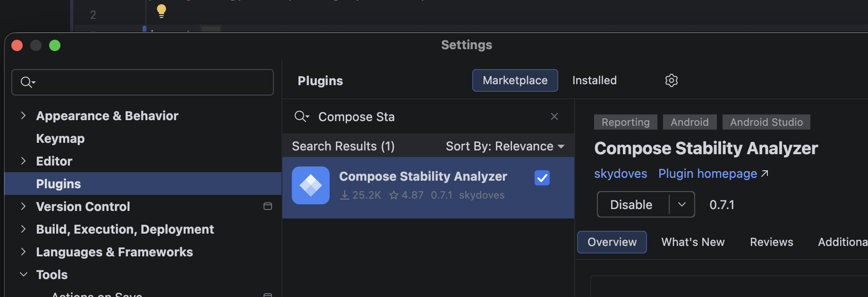Uncheck the Compose Stability Analyzer enabled checkbox

[x=542, y=178]
